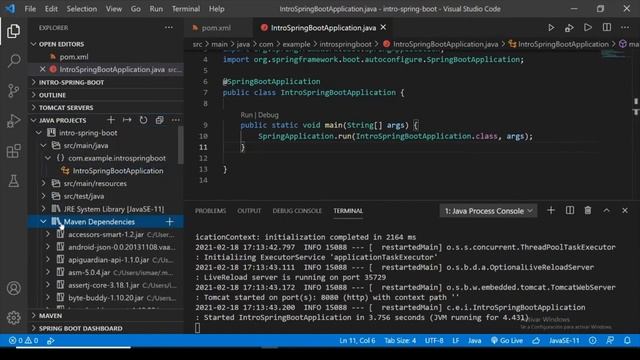This screenshot has width=640, height=360.
Task: Expand the src/test/java node
Action: point(44,196)
